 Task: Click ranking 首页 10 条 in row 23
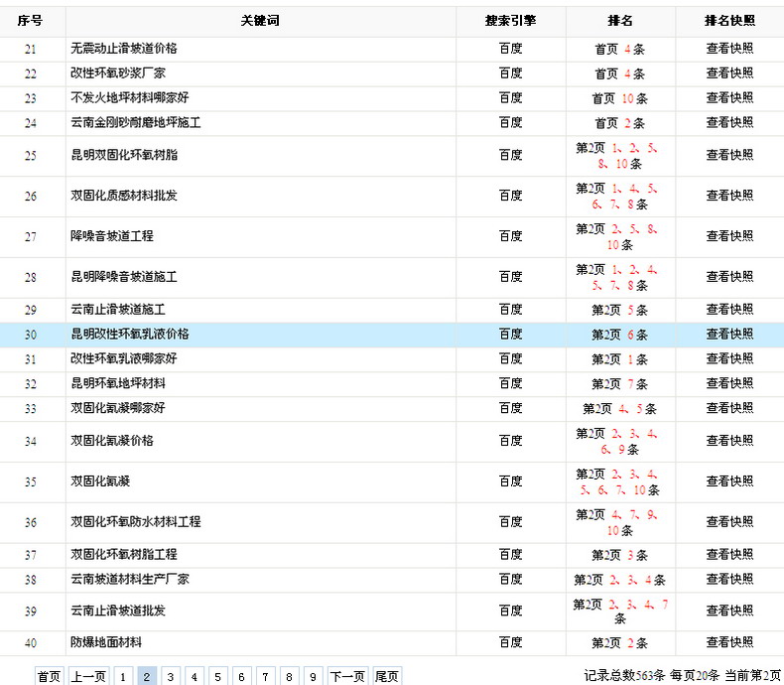click(620, 99)
